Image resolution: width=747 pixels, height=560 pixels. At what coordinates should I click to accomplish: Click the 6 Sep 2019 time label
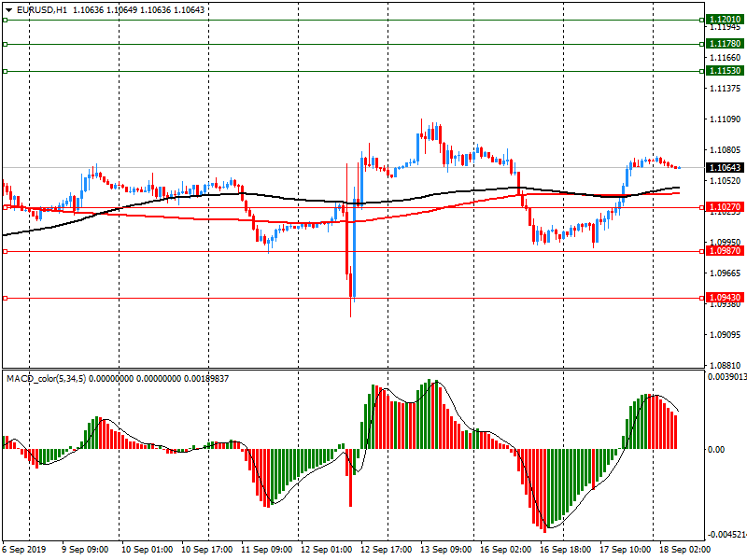(x=24, y=550)
